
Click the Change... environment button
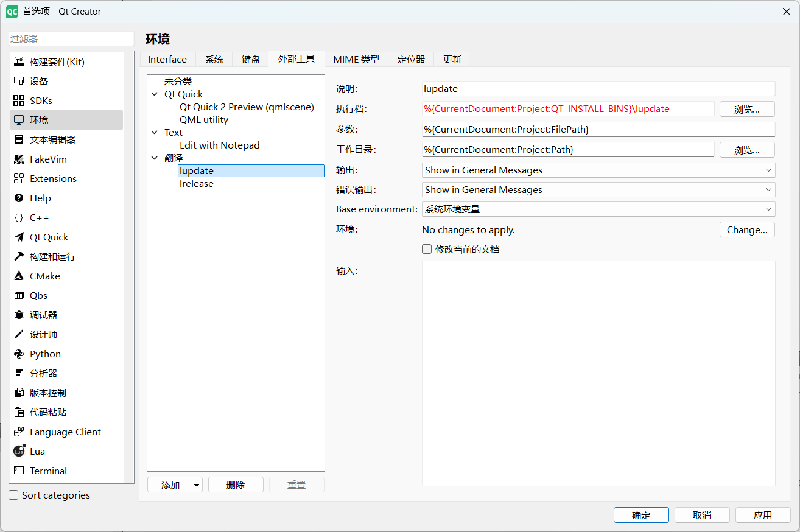tap(747, 230)
